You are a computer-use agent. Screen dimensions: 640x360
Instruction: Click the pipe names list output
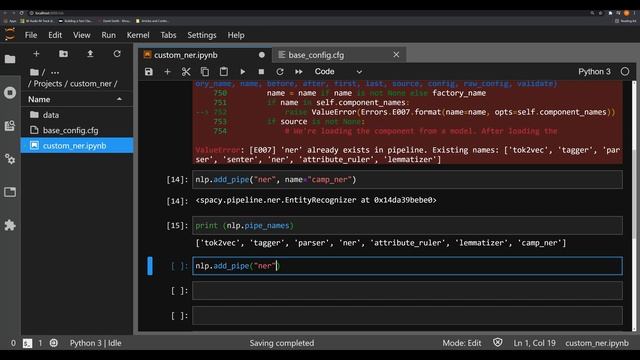pos(381,243)
